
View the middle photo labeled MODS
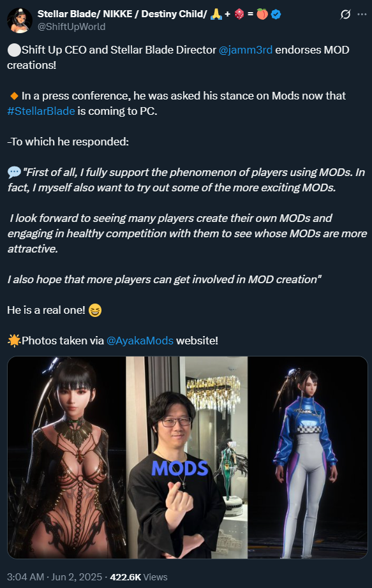(x=187, y=457)
